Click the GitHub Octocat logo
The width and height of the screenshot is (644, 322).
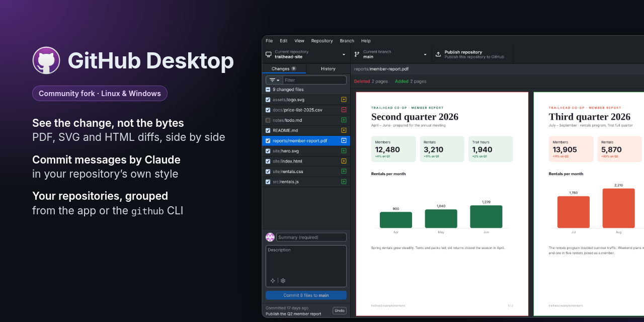tap(46, 60)
